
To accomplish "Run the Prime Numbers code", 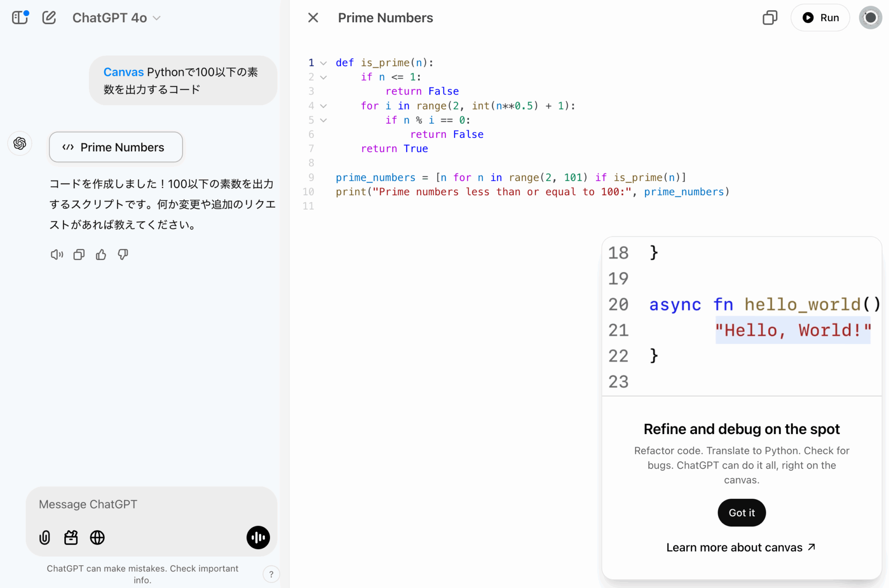I will (820, 18).
